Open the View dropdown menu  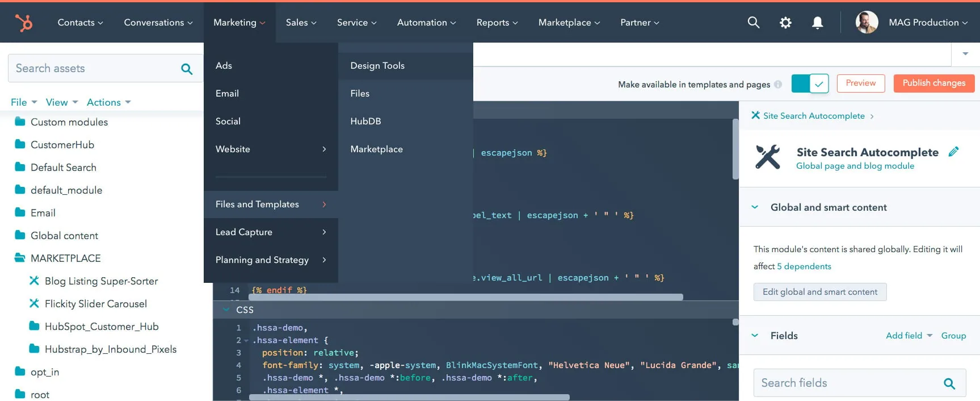(62, 102)
